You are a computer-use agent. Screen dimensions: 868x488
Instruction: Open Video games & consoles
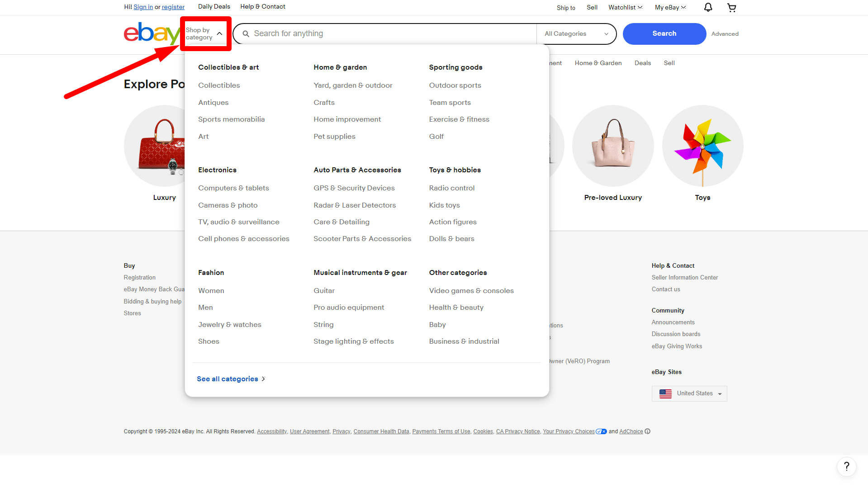click(x=471, y=291)
